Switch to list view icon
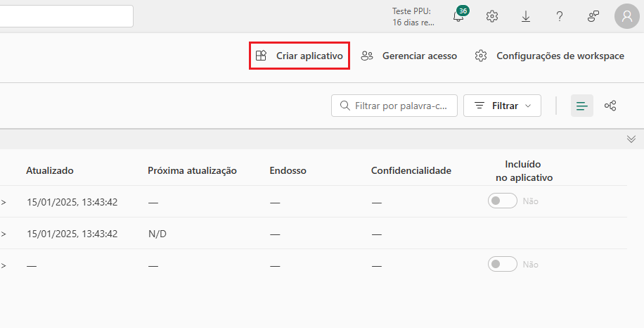The image size is (644, 328). (x=582, y=106)
